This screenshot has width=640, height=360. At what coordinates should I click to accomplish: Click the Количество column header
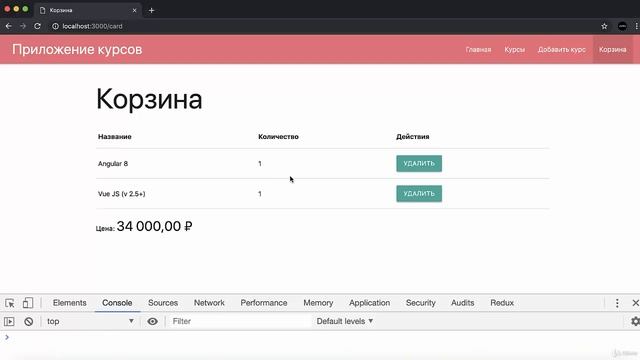point(278,137)
